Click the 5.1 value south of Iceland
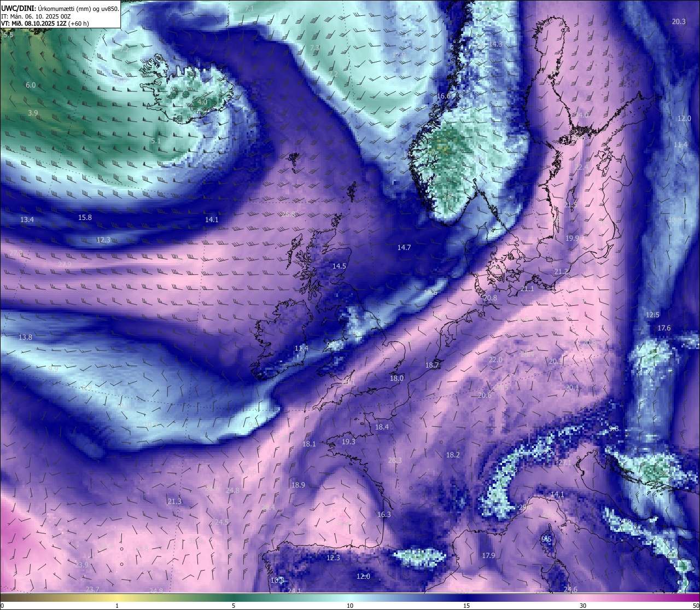Screen dimensions: 700x610 [156, 141]
